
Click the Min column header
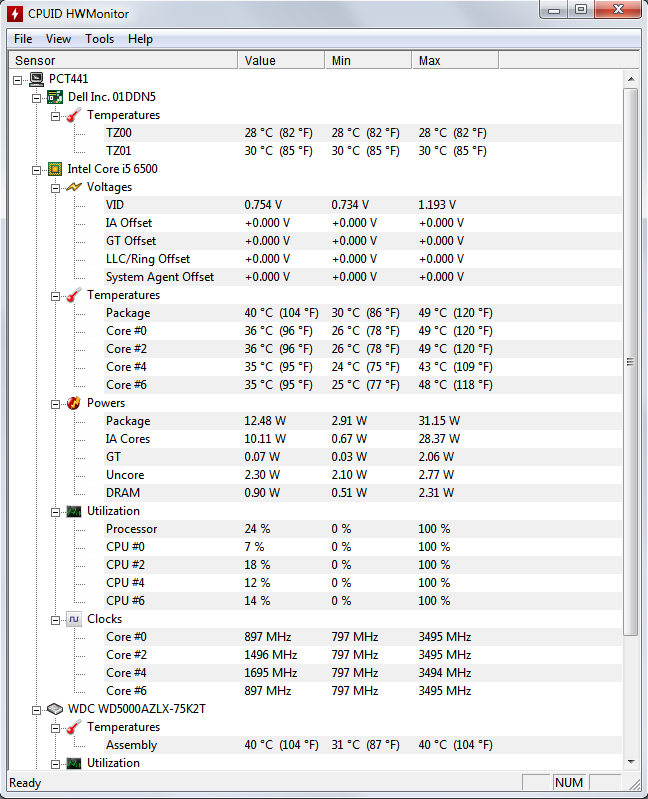368,61
